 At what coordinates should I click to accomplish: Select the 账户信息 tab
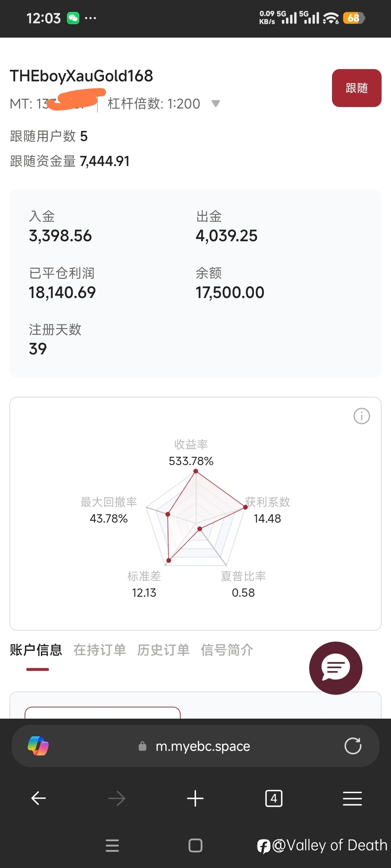(36, 650)
